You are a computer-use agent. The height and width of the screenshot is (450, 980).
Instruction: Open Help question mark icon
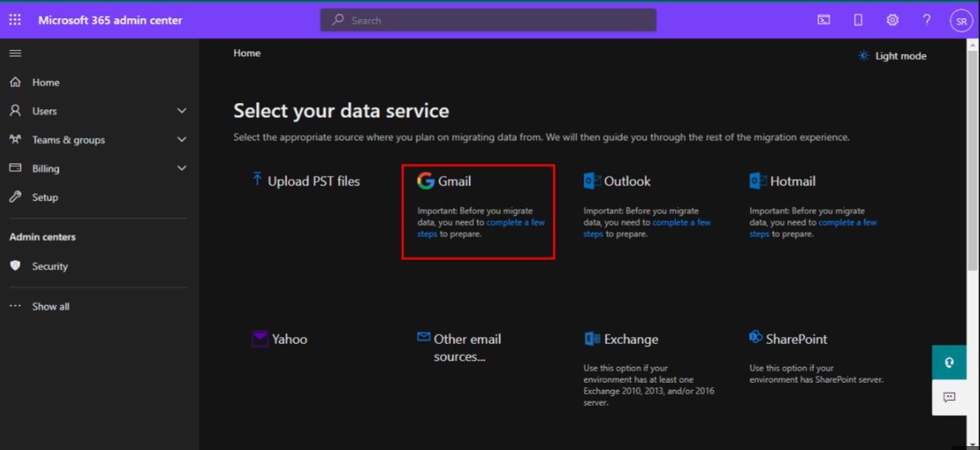point(926,20)
